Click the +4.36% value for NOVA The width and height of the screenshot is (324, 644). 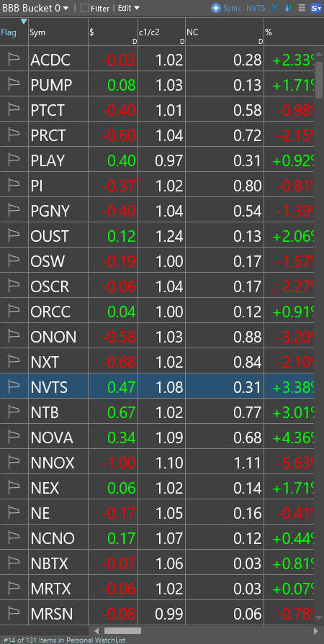(294, 437)
